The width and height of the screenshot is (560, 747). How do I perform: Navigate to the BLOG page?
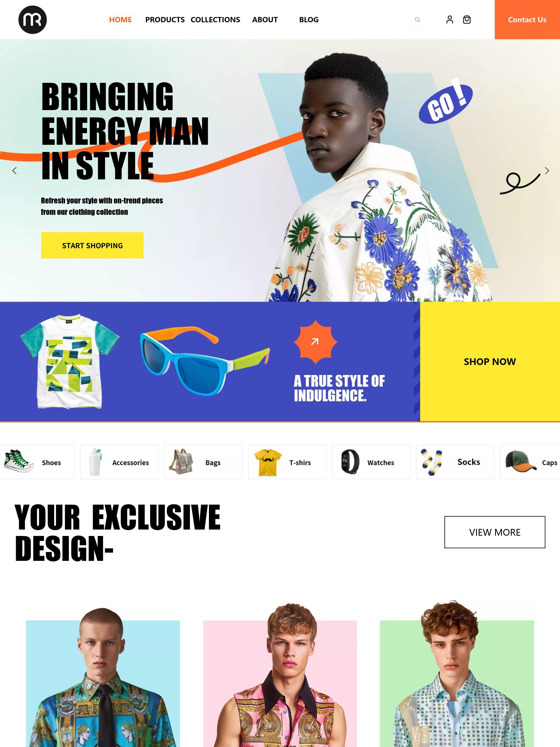pos(308,20)
